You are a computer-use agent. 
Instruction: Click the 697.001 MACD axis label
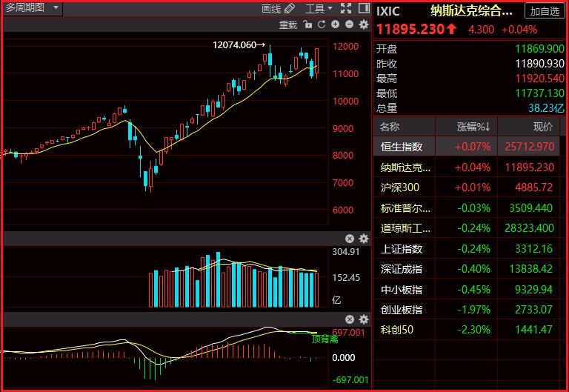(x=348, y=332)
